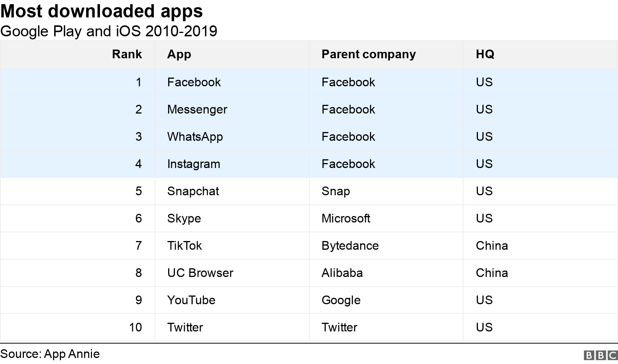Viewport: 618px width, 364px height.
Task: Click the Snap parent company cell
Action: pos(336,191)
